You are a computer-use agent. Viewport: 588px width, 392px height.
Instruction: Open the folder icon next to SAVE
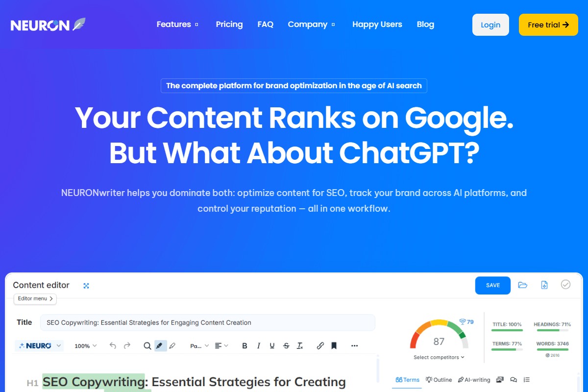pos(523,285)
